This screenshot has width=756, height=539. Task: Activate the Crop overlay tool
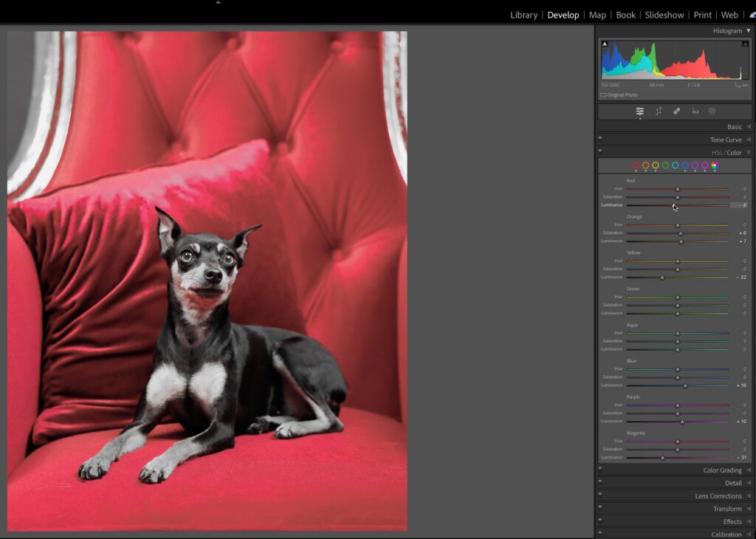(659, 111)
